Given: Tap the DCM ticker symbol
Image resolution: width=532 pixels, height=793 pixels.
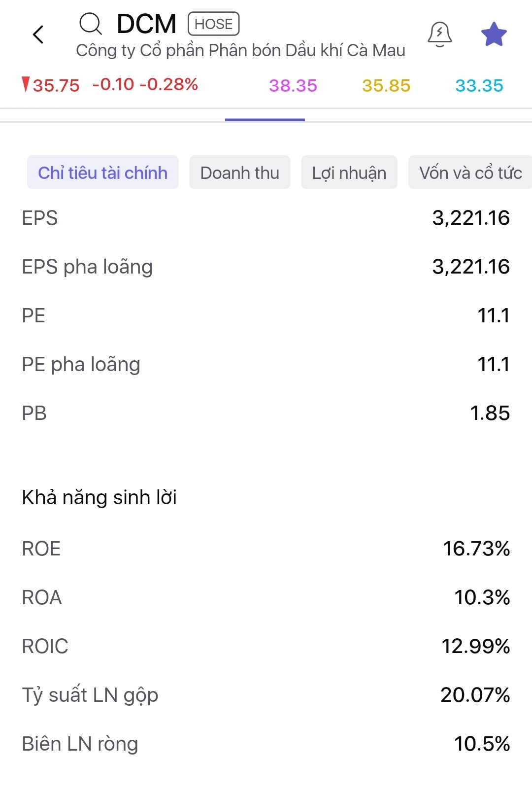Looking at the screenshot, I should click(146, 24).
